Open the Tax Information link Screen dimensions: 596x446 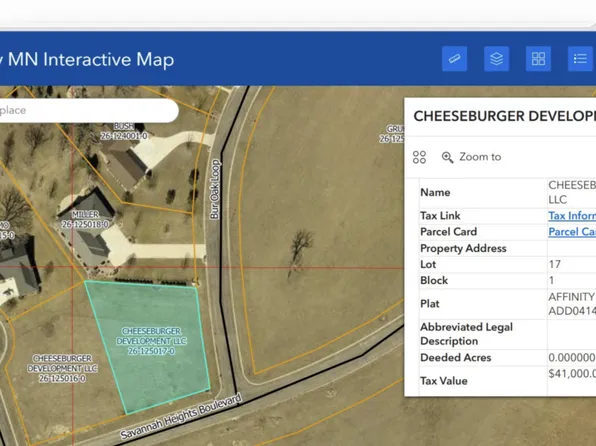[x=572, y=216]
